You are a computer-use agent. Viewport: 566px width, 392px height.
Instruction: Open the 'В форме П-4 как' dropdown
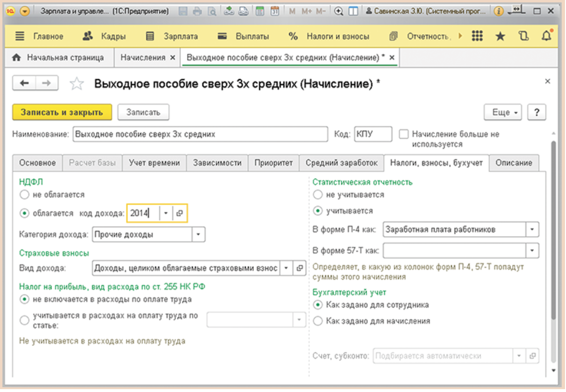[x=532, y=229]
